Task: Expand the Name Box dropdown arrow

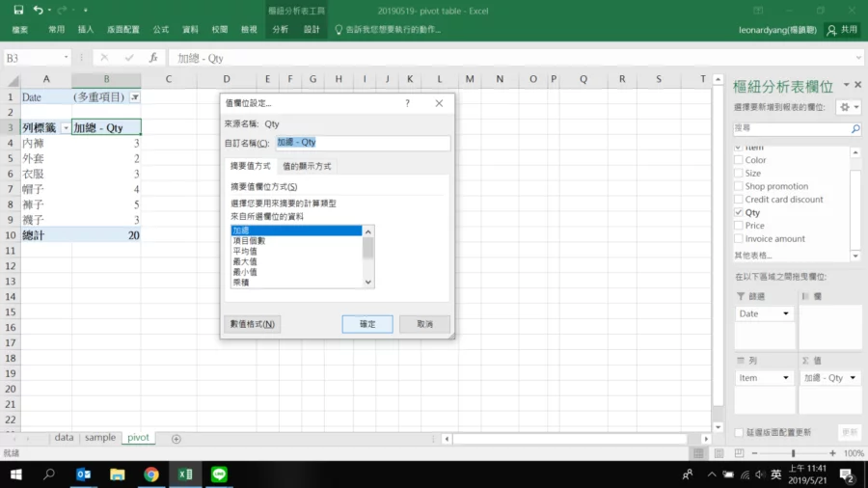Action: 66,58
